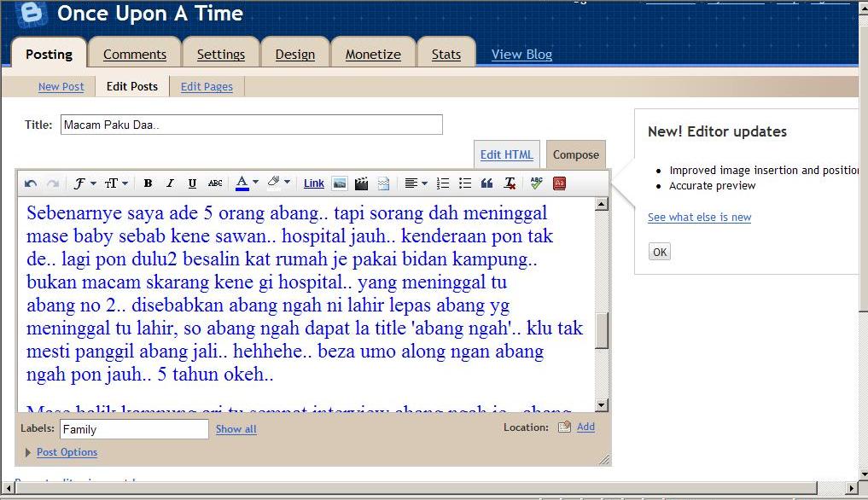
Task: Toggle underline formatting
Action: [192, 183]
